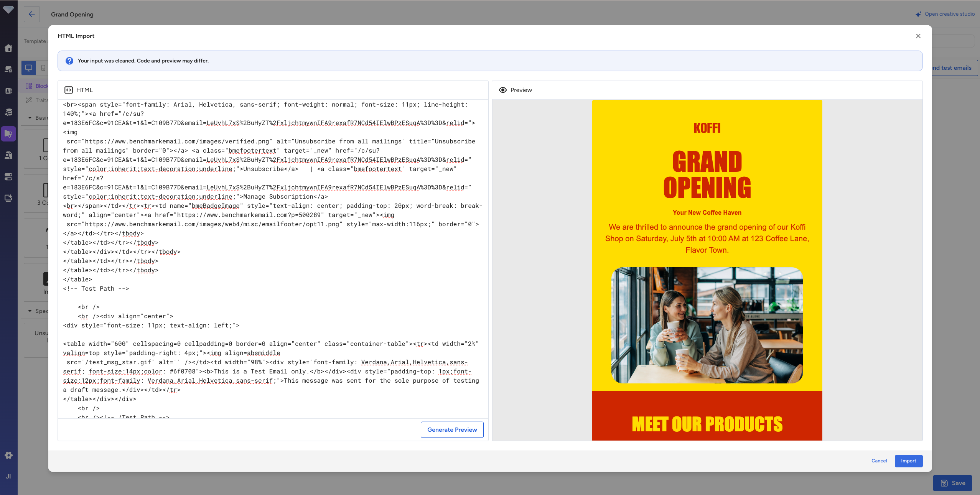Click the KOFFI logo text in preview
The height and width of the screenshot is (495, 980).
click(707, 128)
